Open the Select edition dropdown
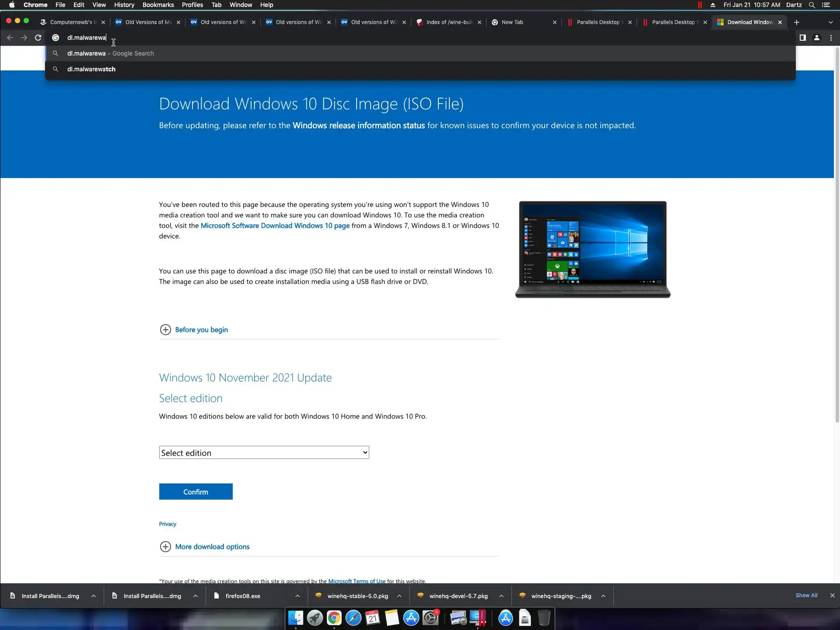Image resolution: width=840 pixels, height=630 pixels. pyautogui.click(x=264, y=452)
